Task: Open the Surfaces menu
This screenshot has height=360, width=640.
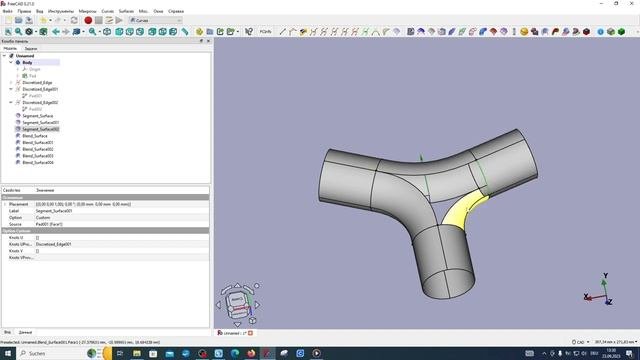Action: [126, 11]
